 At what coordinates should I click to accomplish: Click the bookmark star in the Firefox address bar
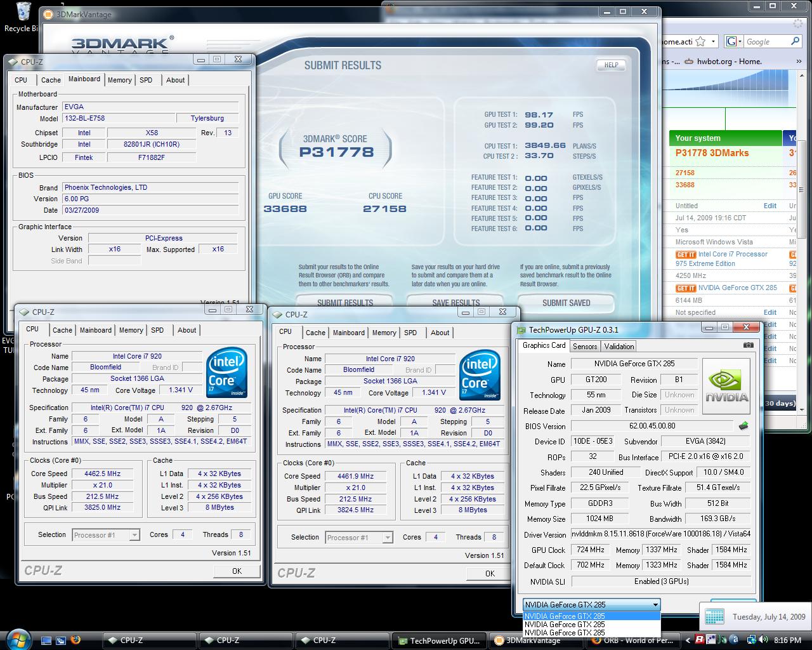pos(700,41)
